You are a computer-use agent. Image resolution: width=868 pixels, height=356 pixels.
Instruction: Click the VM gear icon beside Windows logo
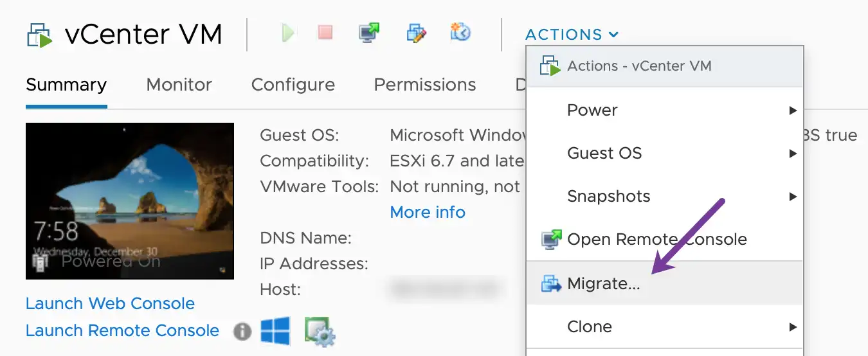click(320, 332)
